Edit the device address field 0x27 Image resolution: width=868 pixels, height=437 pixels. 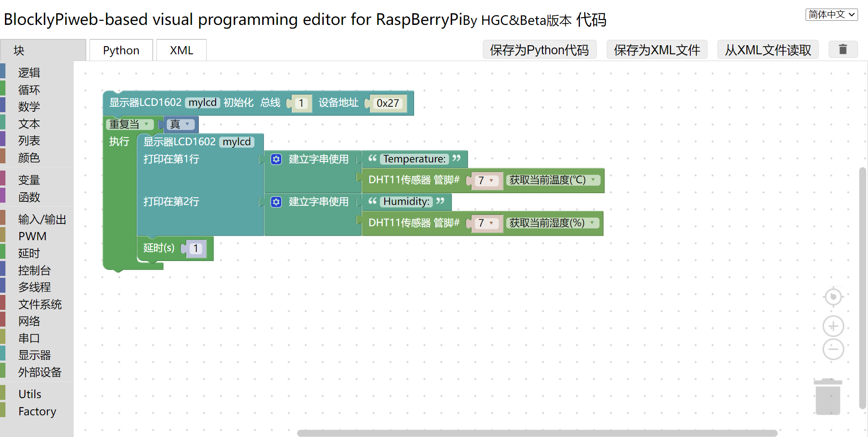point(387,103)
